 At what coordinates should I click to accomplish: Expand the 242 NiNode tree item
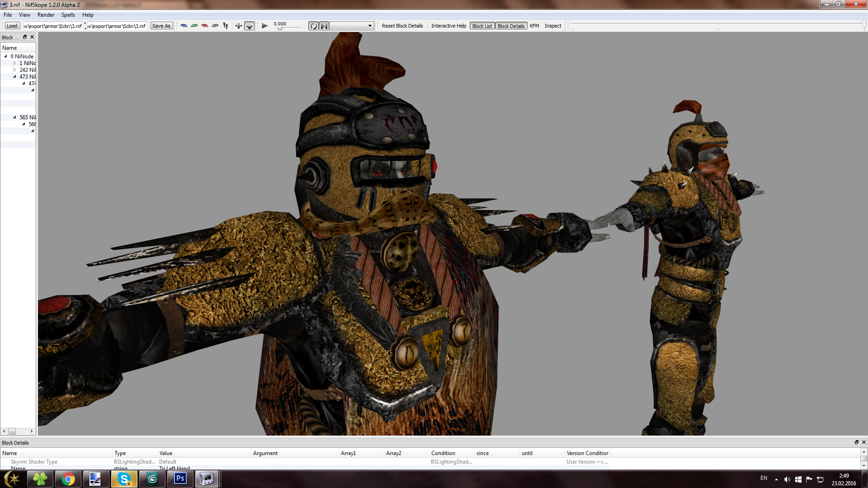click(x=14, y=70)
